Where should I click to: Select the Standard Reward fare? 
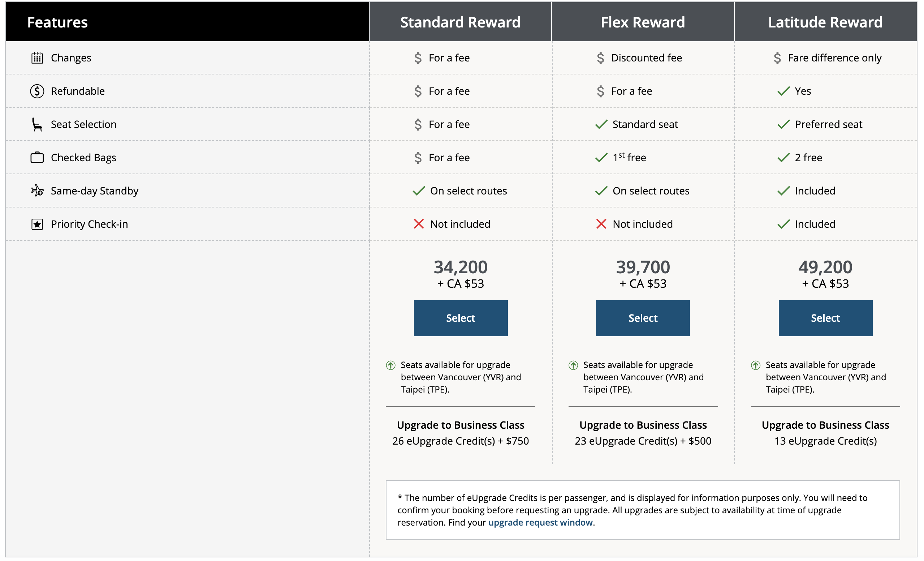[x=461, y=318]
